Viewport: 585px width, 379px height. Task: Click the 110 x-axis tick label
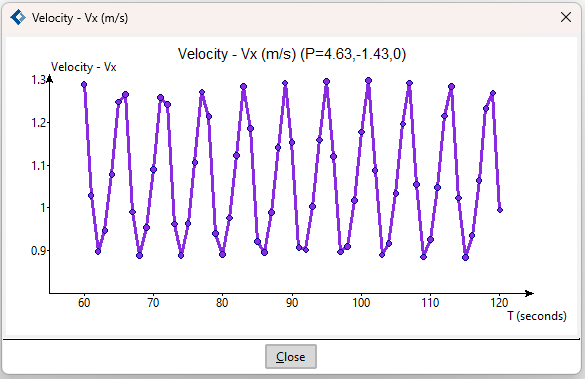tap(430, 303)
